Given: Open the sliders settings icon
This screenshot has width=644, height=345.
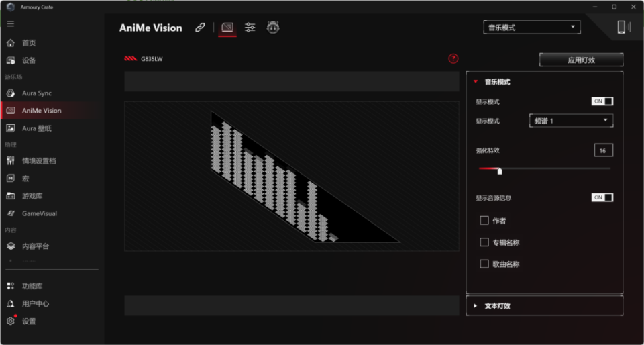Looking at the screenshot, I should pos(250,28).
